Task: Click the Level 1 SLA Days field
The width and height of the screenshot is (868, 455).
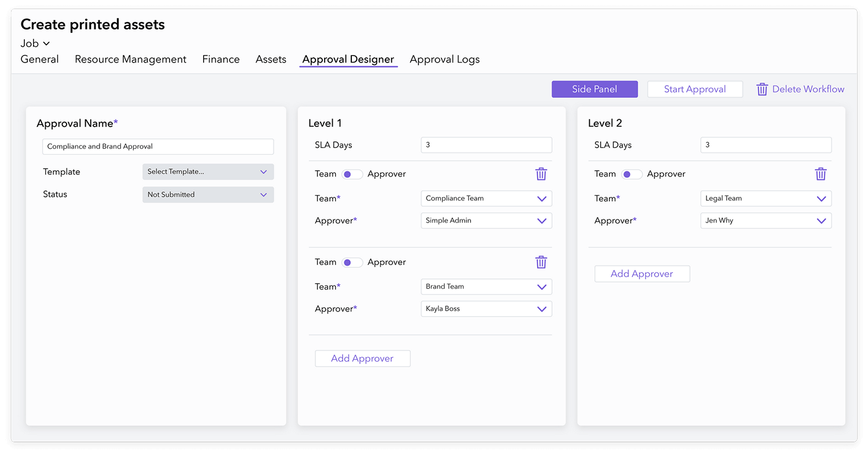Action: (487, 145)
